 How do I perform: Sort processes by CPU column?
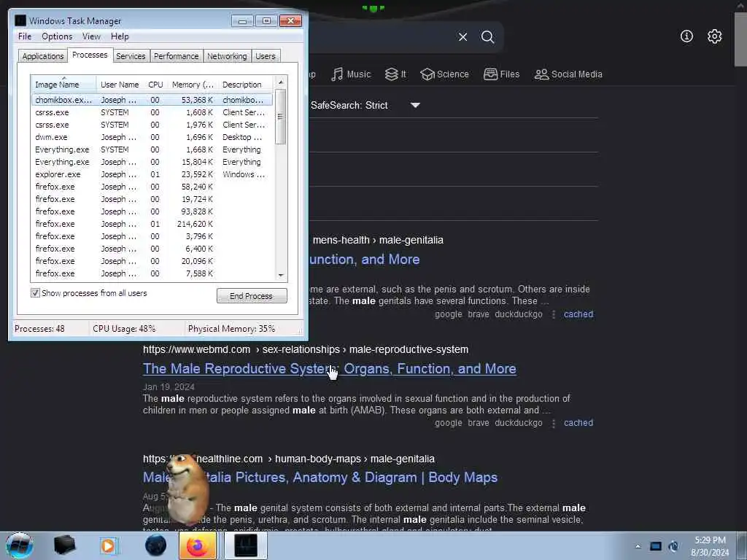155,85
